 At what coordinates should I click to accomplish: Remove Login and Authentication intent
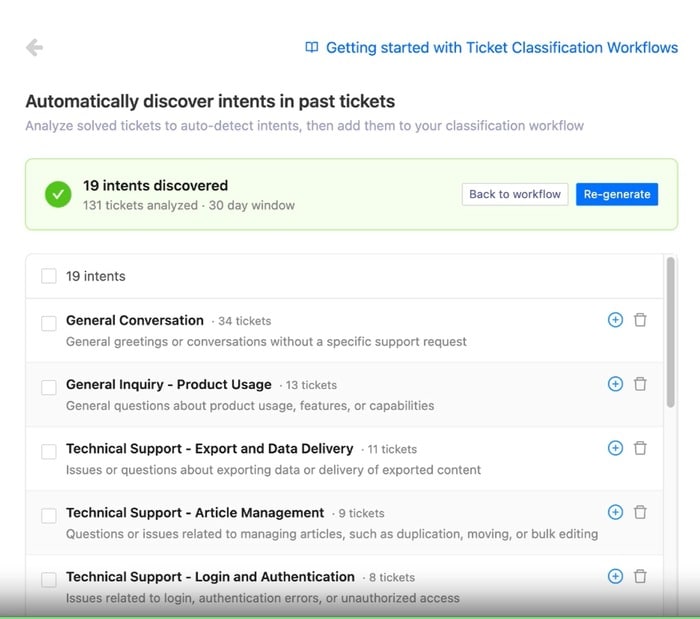pos(640,576)
